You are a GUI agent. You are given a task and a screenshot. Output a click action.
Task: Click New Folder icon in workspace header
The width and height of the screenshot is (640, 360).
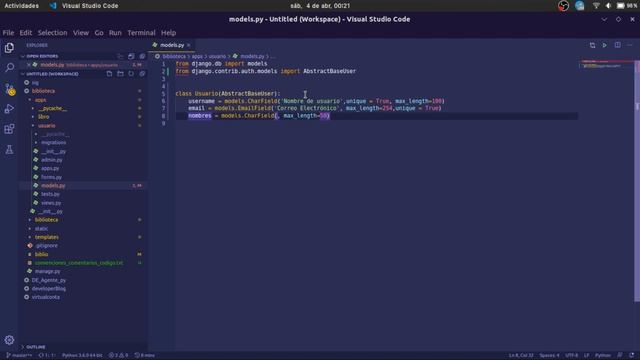coord(120,74)
